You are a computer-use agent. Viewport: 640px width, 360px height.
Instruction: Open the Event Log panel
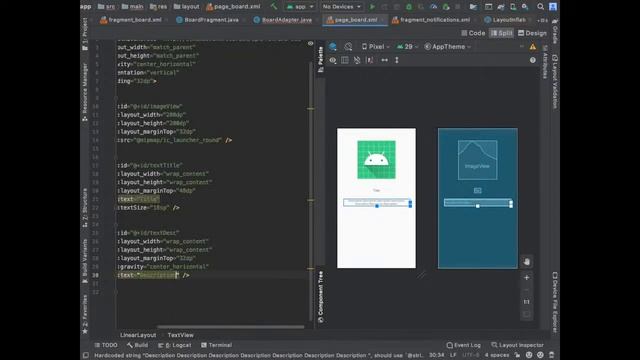pos(463,345)
